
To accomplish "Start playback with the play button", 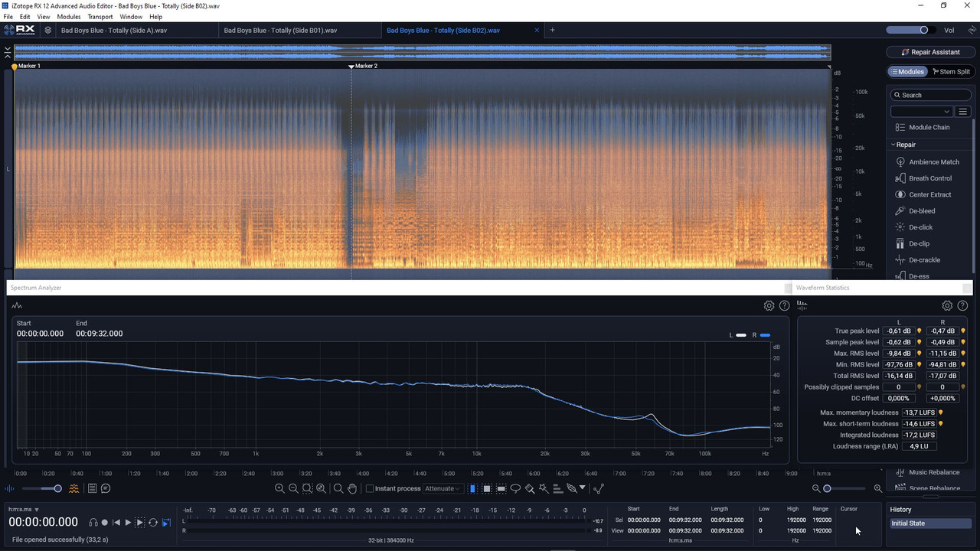I will pos(128,522).
